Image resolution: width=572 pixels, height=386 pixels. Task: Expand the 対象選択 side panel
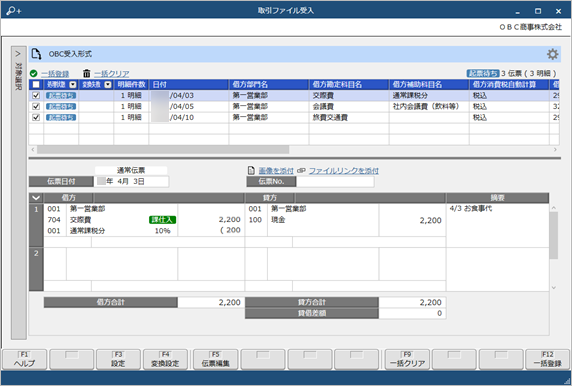pos(18,193)
